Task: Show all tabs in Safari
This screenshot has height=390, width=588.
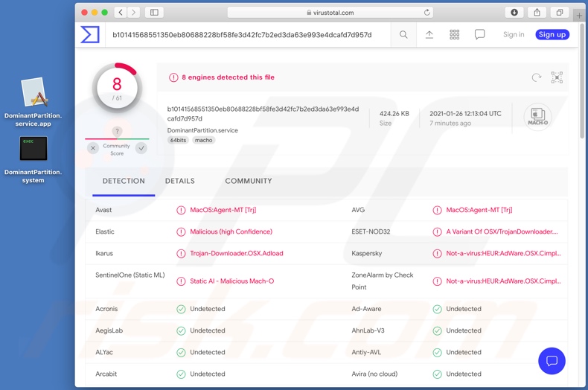Action: [560, 13]
